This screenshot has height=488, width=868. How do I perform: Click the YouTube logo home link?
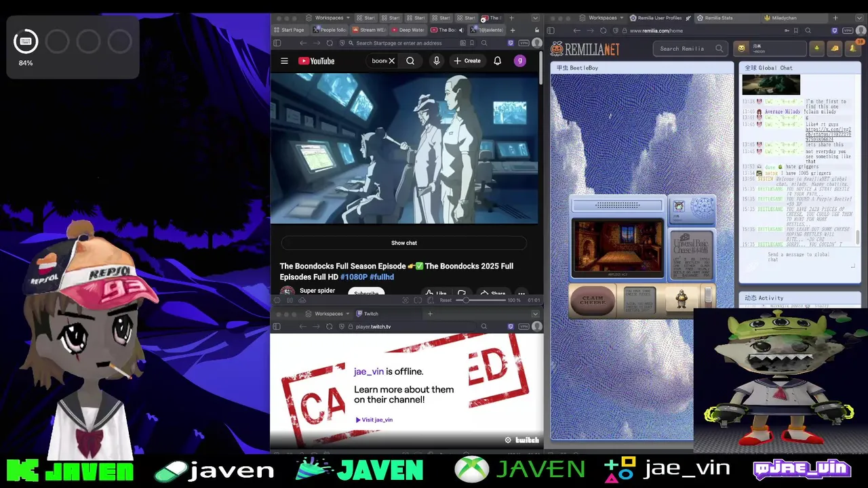[x=317, y=61]
